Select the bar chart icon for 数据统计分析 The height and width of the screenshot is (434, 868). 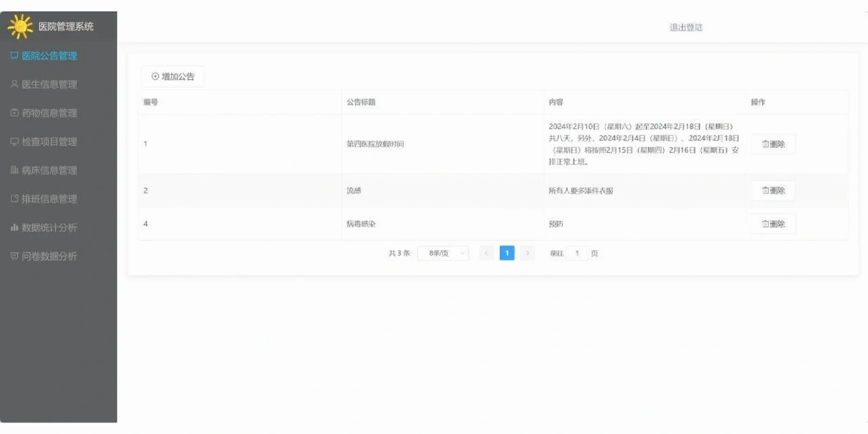tap(14, 227)
